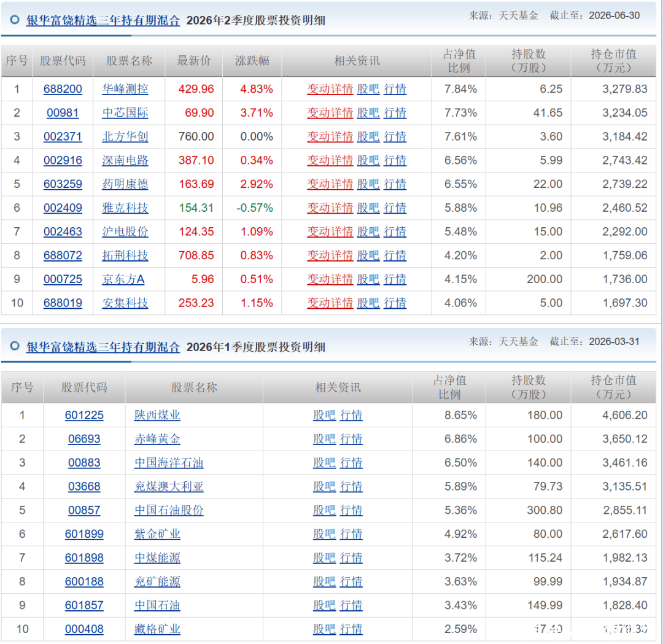The image size is (663, 644).
Task: Open stock code 601225
Action: tap(84, 415)
